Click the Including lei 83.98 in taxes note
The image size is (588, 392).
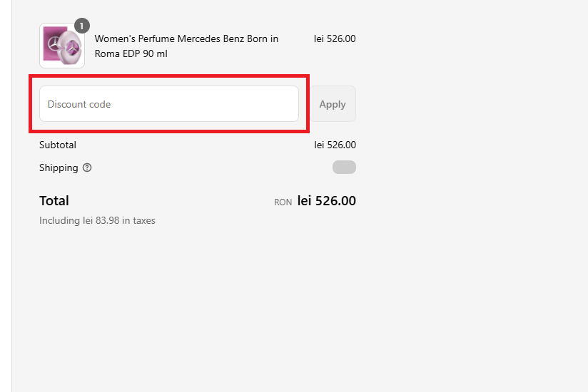(97, 221)
